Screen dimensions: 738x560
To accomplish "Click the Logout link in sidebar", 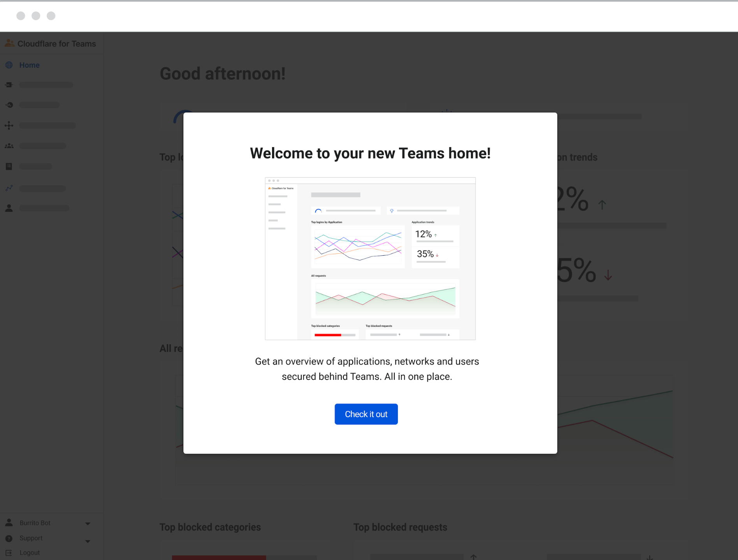I will 30,553.
